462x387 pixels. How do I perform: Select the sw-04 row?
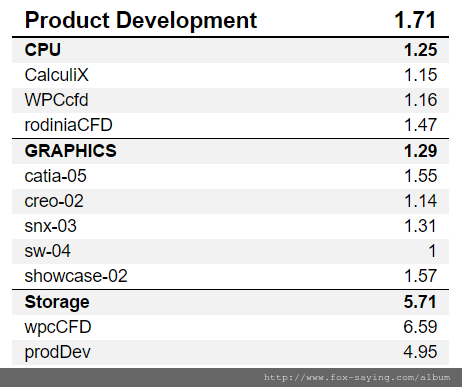click(x=230, y=251)
